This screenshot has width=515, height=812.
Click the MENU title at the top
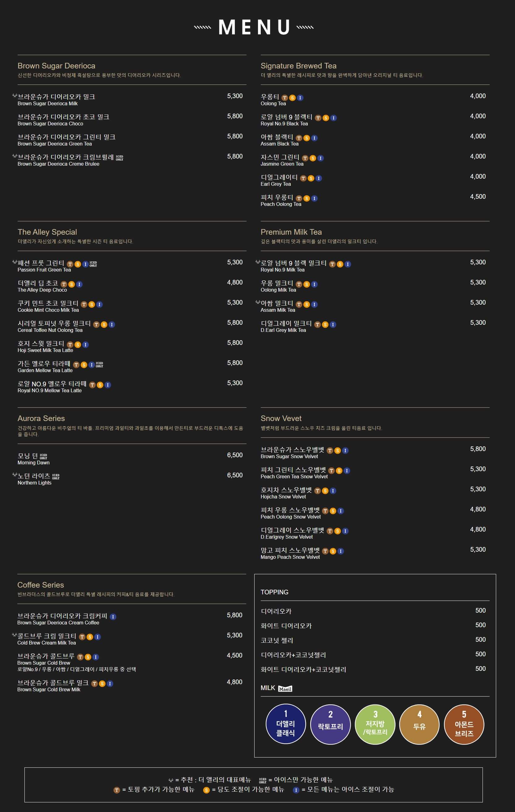(x=254, y=27)
